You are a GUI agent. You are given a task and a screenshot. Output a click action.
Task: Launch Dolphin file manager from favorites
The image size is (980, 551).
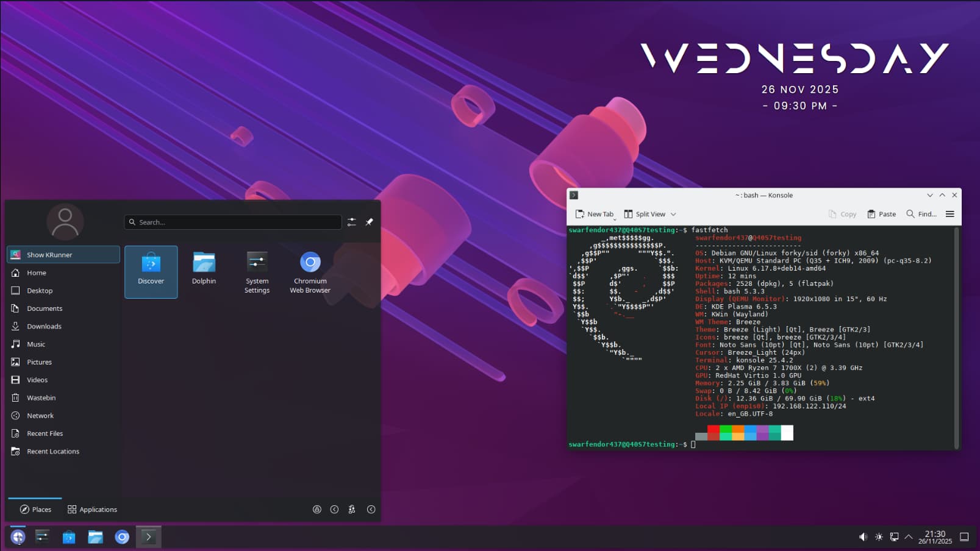tap(204, 271)
